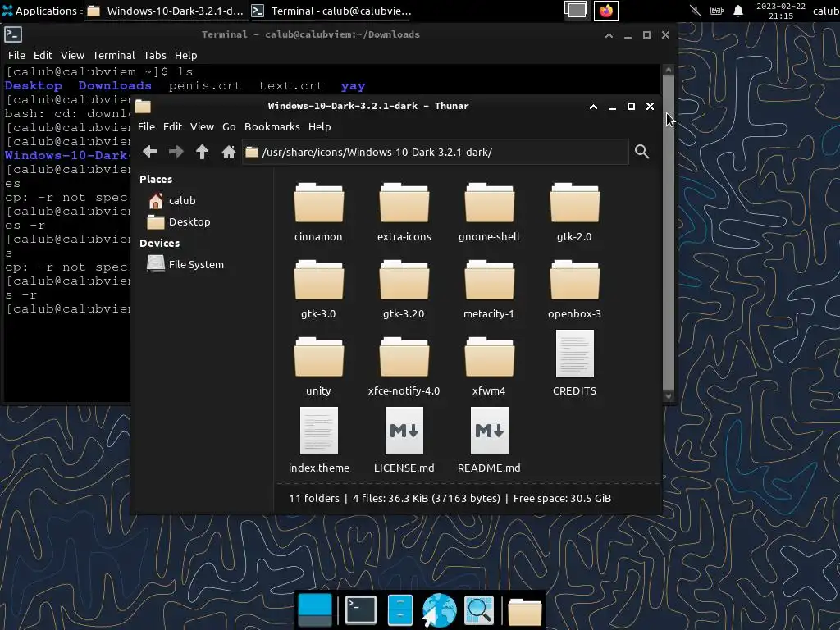Select the index.theme file
The width and height of the screenshot is (840, 630).
pos(319,441)
